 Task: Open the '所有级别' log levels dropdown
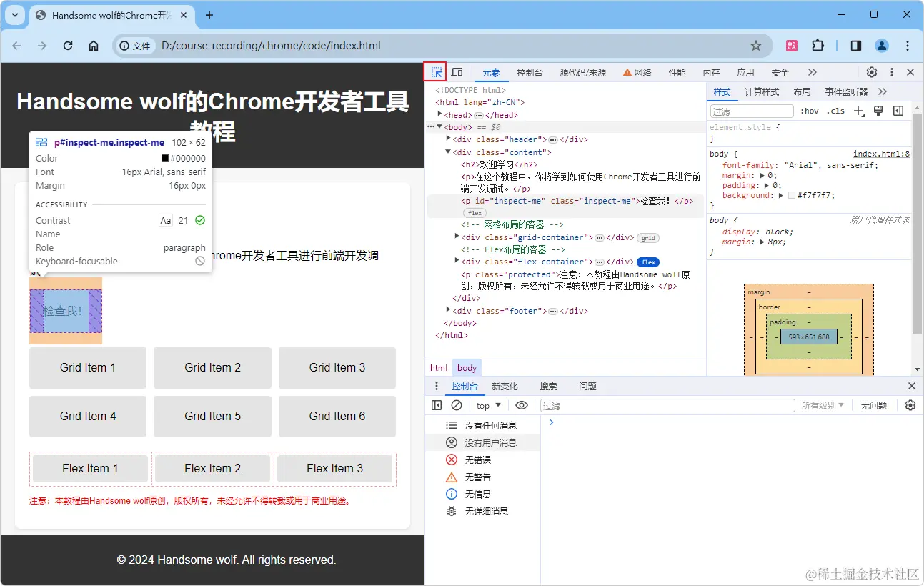click(822, 405)
